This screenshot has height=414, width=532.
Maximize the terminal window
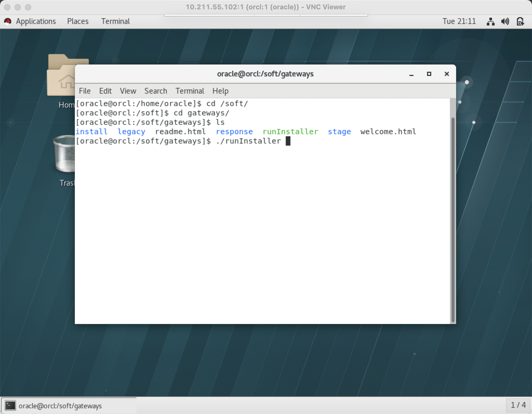pos(429,74)
